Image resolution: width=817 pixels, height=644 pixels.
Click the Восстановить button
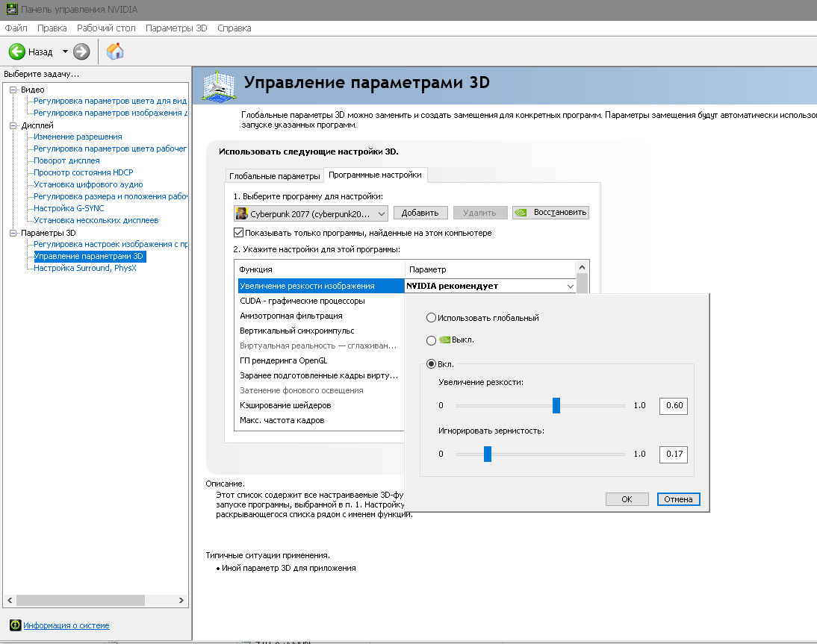(x=550, y=213)
